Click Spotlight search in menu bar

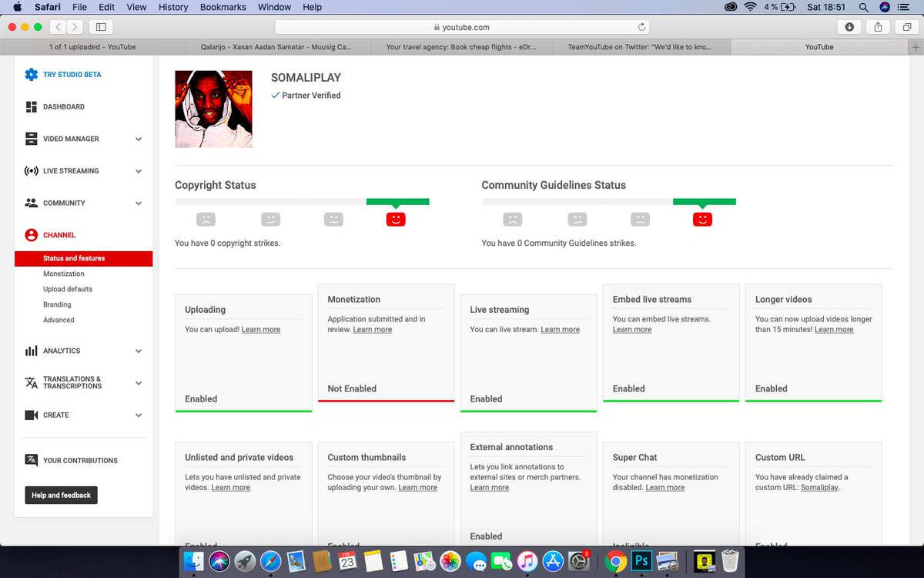click(x=863, y=7)
